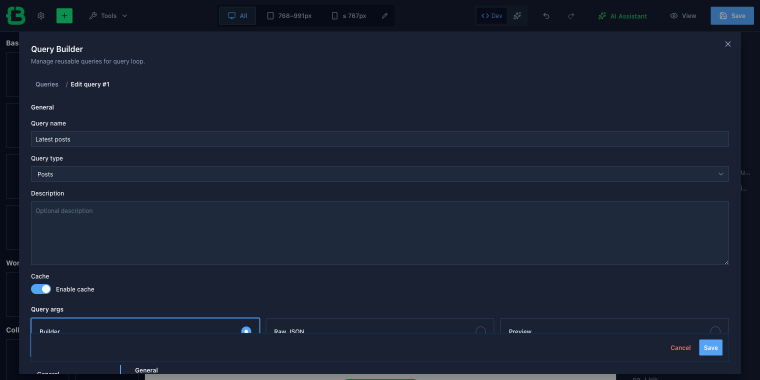Click the Bricks logo icon
760x380 pixels.
click(x=16, y=16)
